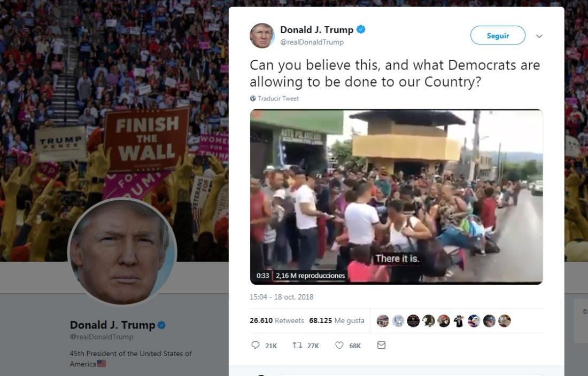
Task: Click tweet timestamp 15:04 - 18 oct. 2018
Action: coord(282,297)
